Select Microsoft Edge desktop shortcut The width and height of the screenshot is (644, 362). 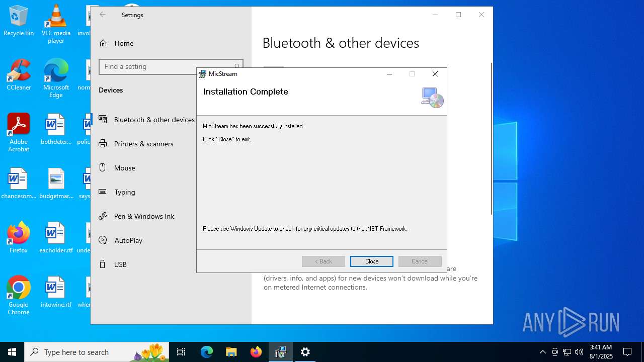[56, 78]
